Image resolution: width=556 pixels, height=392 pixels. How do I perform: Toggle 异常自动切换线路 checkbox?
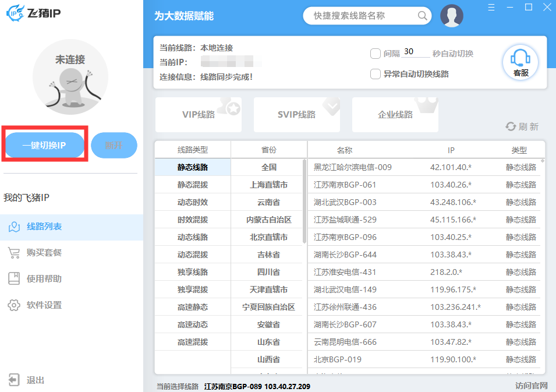click(376, 74)
